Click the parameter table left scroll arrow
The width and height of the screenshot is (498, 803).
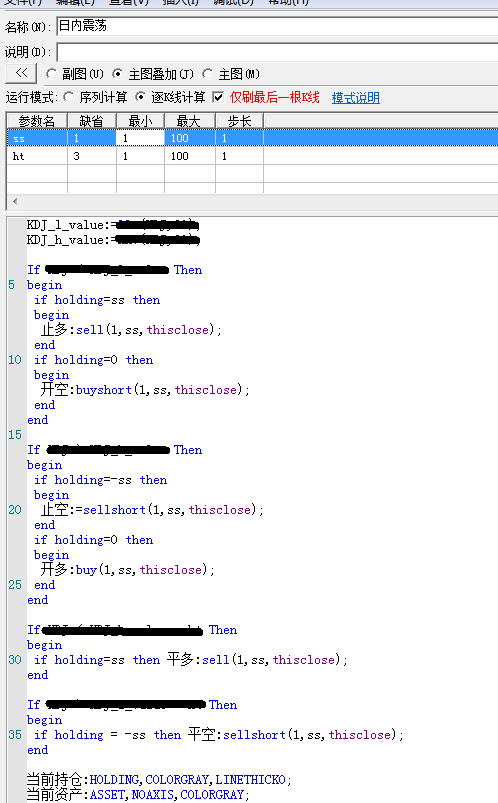(15, 201)
